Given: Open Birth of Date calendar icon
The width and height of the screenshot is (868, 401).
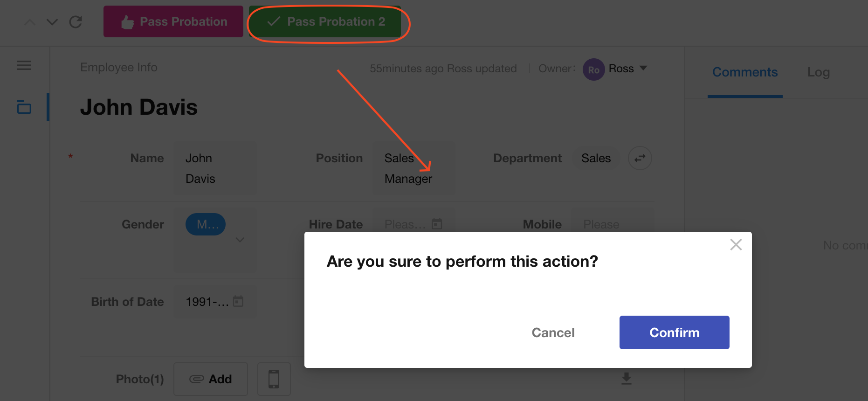Looking at the screenshot, I should pos(238,301).
